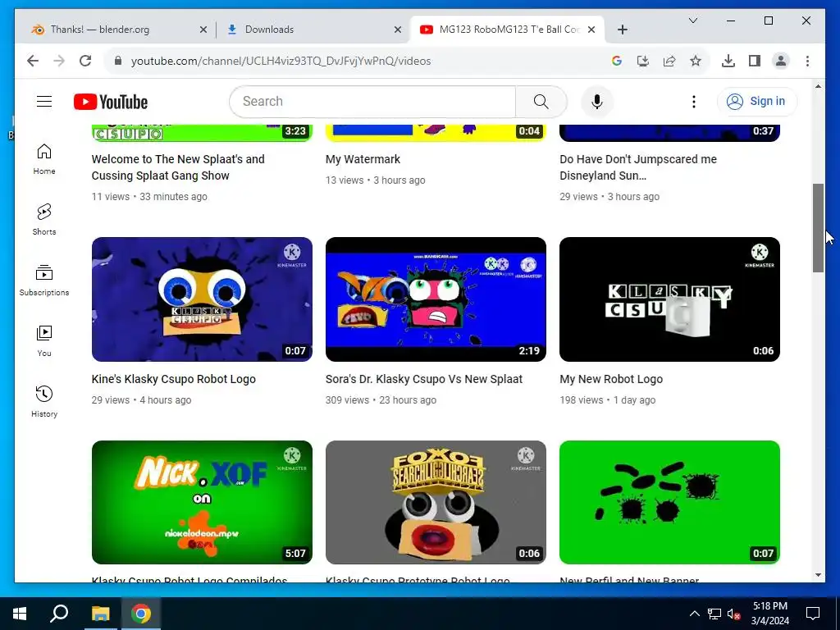This screenshot has height=630, width=840.
Task: Open Chrome three-dot menu
Action: coord(807,61)
